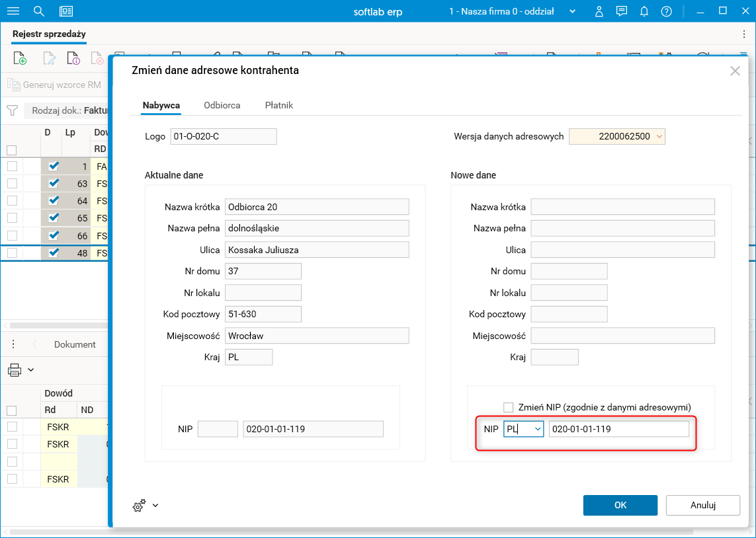Confirm the dialog with OK
The height and width of the screenshot is (538, 756).
click(620, 505)
